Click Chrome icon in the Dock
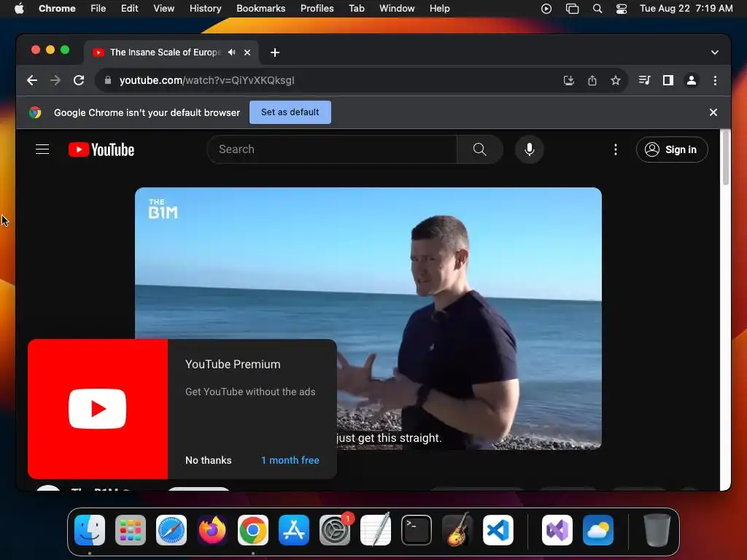Image resolution: width=747 pixels, height=560 pixels. point(253,530)
